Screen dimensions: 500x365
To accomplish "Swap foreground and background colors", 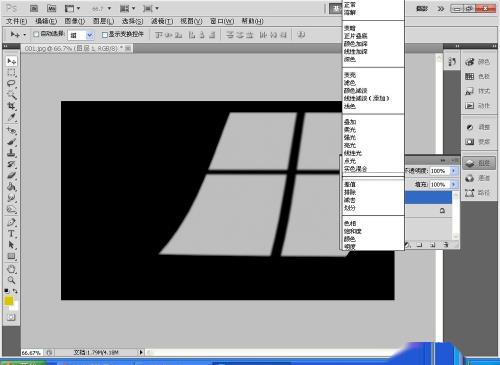I will pyautogui.click(x=15, y=291).
